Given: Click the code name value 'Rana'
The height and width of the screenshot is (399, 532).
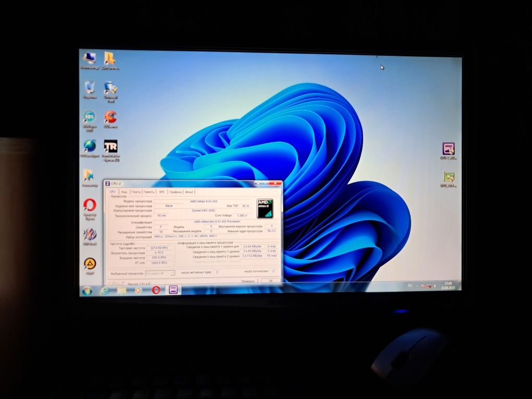Looking at the screenshot, I should click(x=169, y=206).
